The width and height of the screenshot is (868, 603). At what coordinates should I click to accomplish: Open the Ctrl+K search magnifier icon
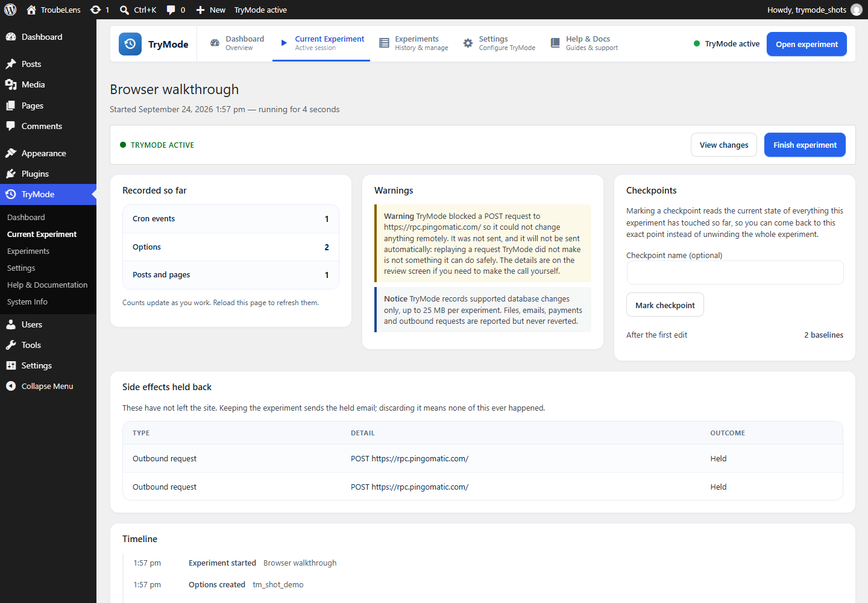tap(124, 10)
